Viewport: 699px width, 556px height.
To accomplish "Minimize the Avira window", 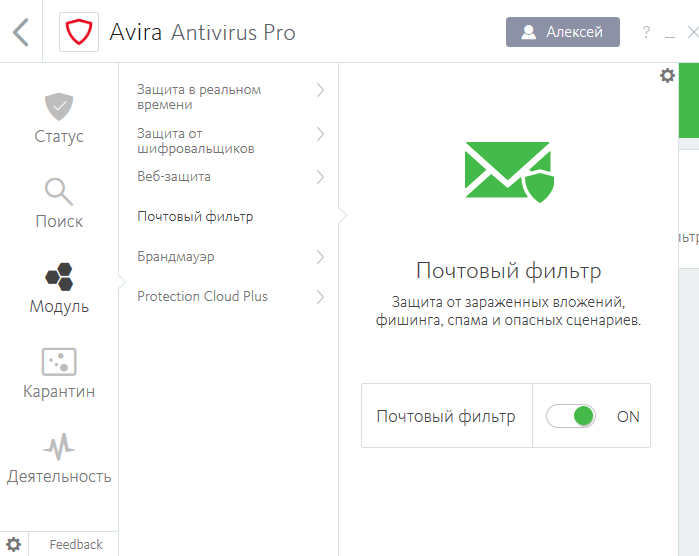I will click(670, 36).
